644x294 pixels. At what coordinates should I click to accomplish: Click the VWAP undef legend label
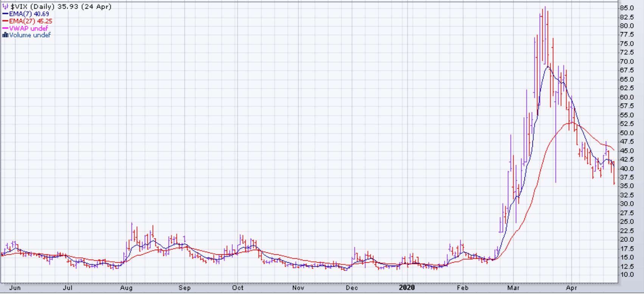click(29, 28)
